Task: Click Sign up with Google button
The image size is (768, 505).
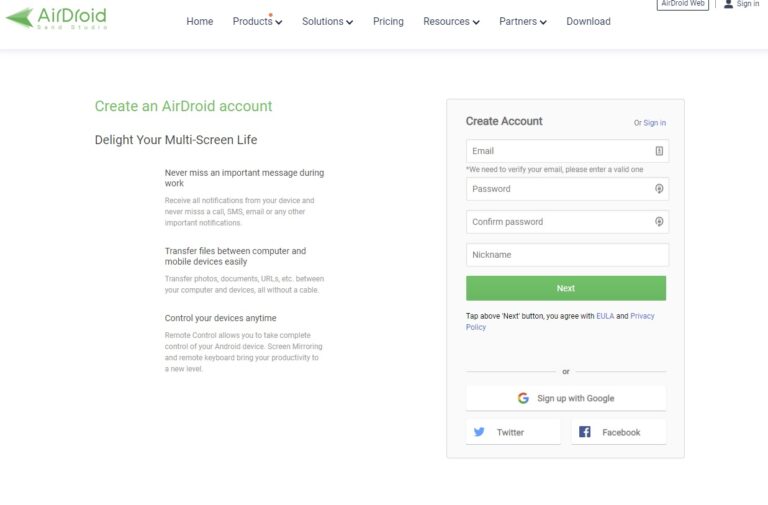Action: click(566, 398)
